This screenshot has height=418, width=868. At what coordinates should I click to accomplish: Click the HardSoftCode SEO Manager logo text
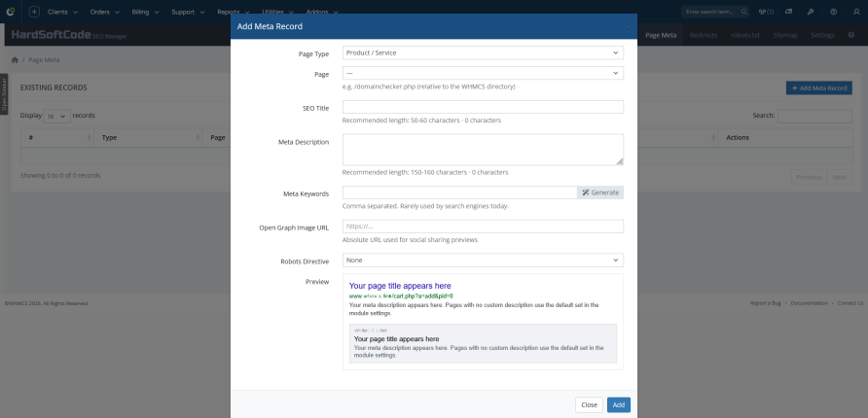[x=69, y=35]
